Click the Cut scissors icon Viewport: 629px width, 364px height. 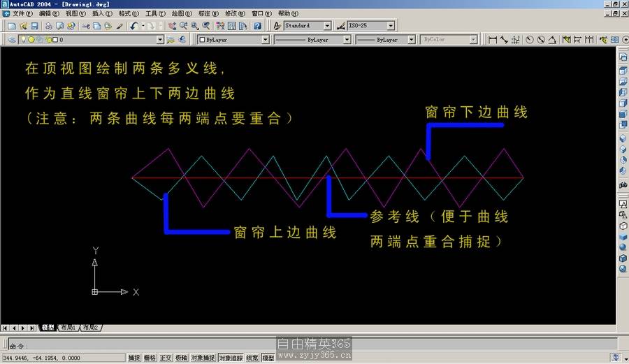coord(86,26)
